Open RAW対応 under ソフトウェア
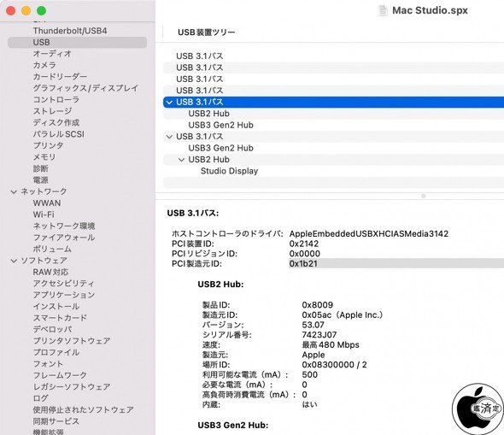 pos(50,273)
